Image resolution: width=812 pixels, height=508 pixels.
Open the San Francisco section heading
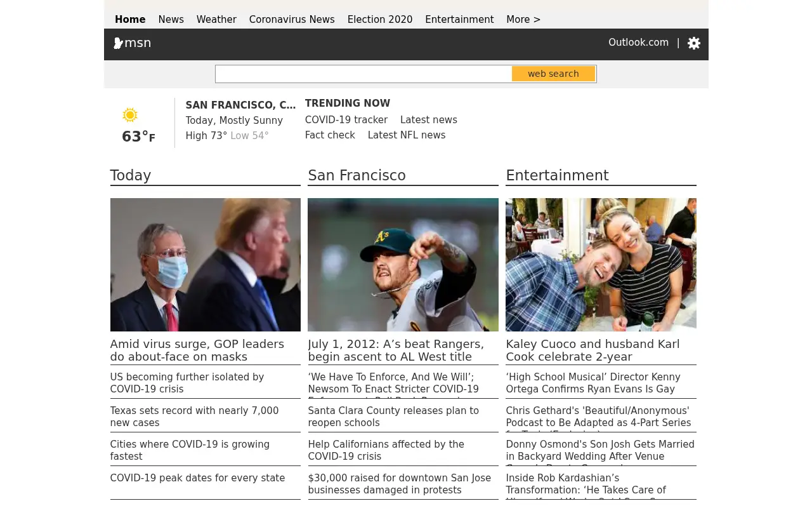357,175
